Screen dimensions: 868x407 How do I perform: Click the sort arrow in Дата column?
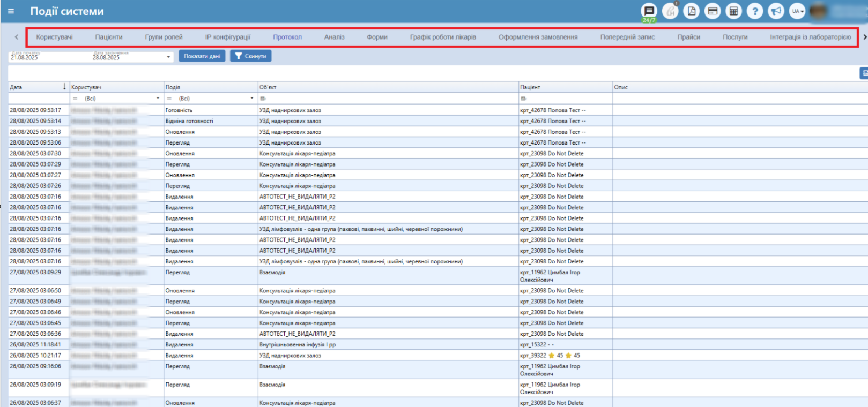coord(64,86)
